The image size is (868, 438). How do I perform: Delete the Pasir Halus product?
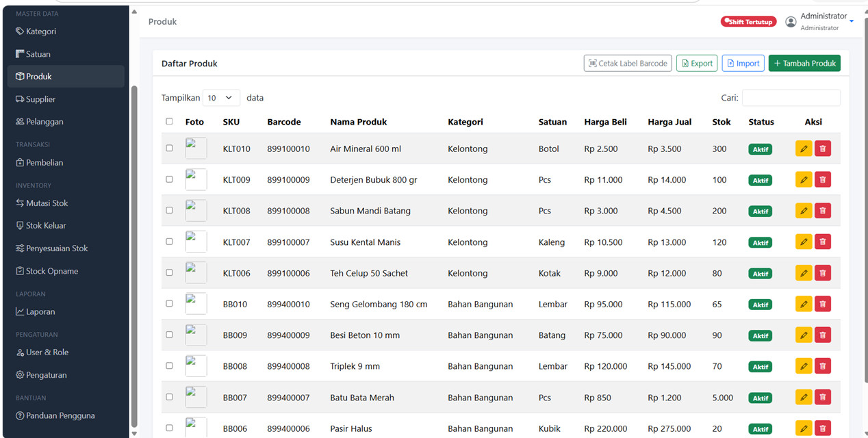[823, 428]
